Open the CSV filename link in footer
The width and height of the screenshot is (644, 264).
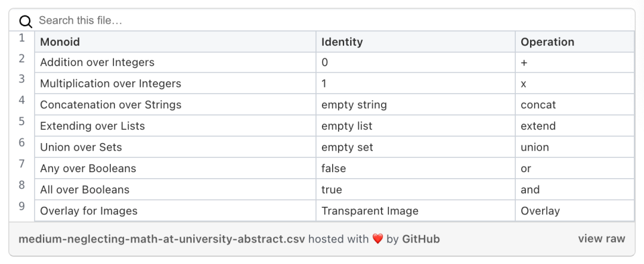click(x=162, y=240)
